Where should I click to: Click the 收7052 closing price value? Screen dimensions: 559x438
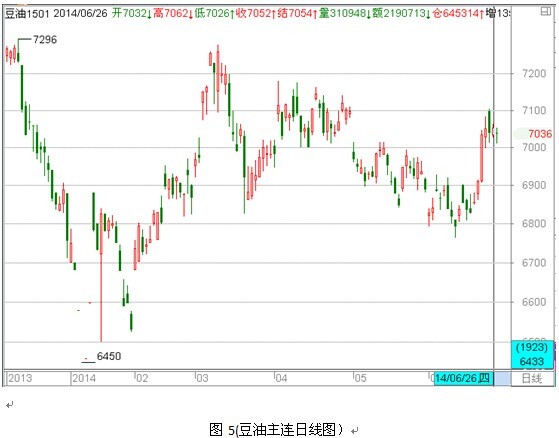point(256,14)
